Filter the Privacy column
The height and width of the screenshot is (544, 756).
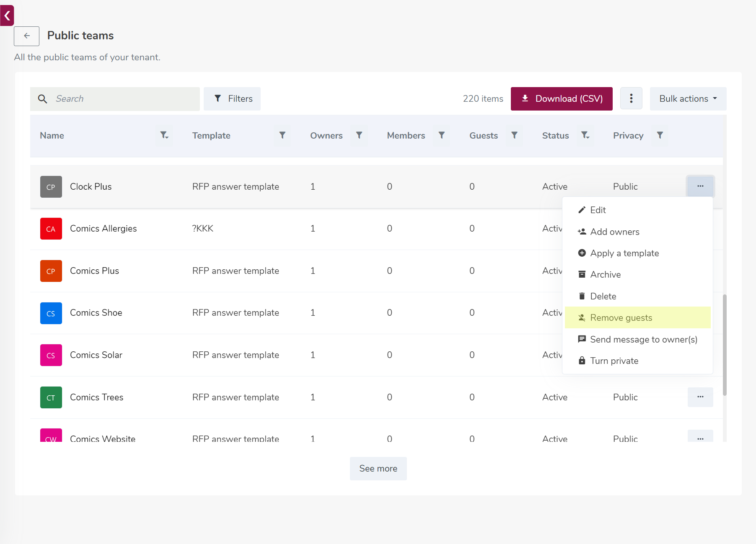[660, 135]
